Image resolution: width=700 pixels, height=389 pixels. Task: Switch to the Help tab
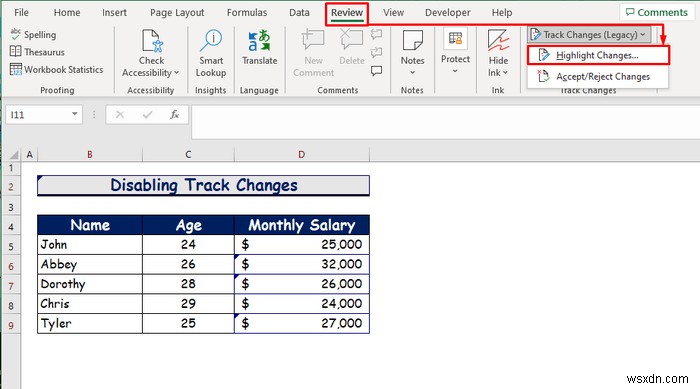tap(502, 13)
